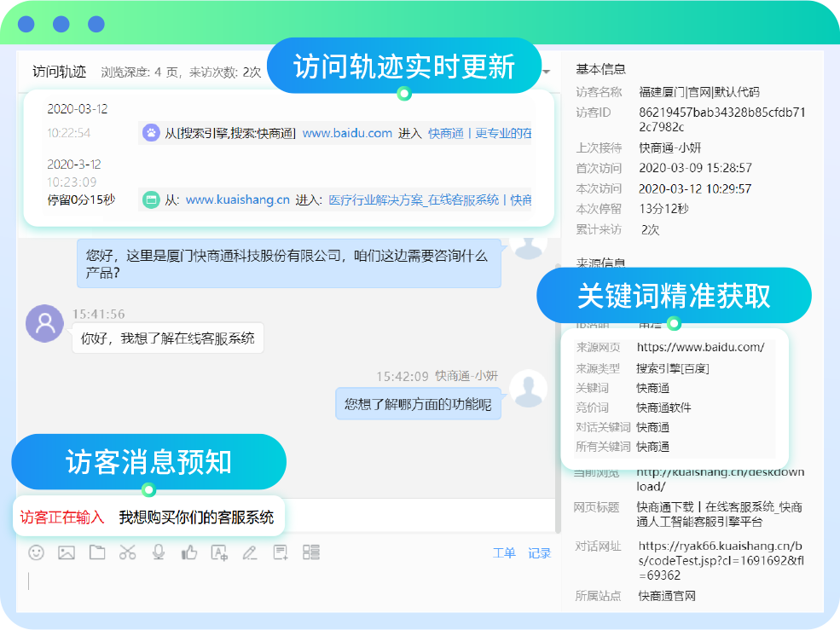The height and width of the screenshot is (630, 840).
Task: Click the add note icon
Action: tap(281, 552)
